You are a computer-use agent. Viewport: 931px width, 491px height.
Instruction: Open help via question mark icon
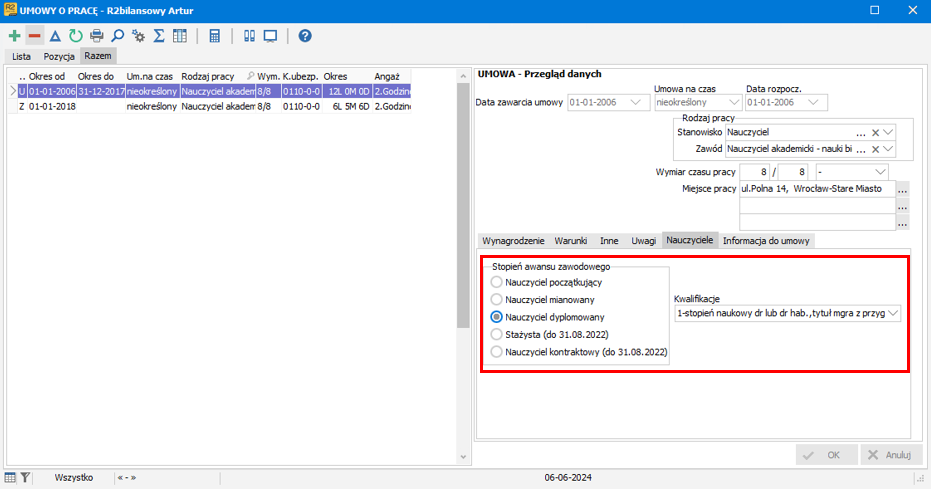coord(305,36)
